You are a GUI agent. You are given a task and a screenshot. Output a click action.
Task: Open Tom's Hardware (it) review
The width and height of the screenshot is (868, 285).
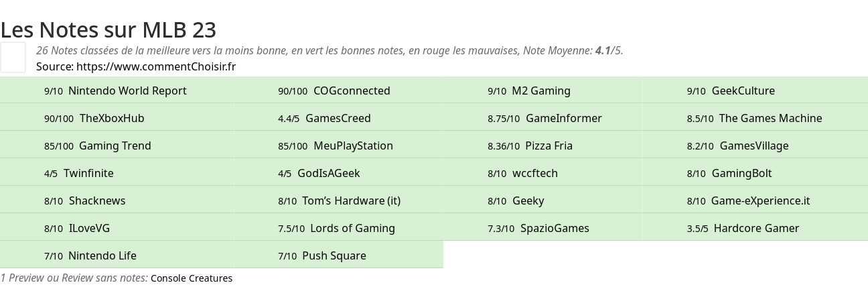pyautogui.click(x=351, y=201)
